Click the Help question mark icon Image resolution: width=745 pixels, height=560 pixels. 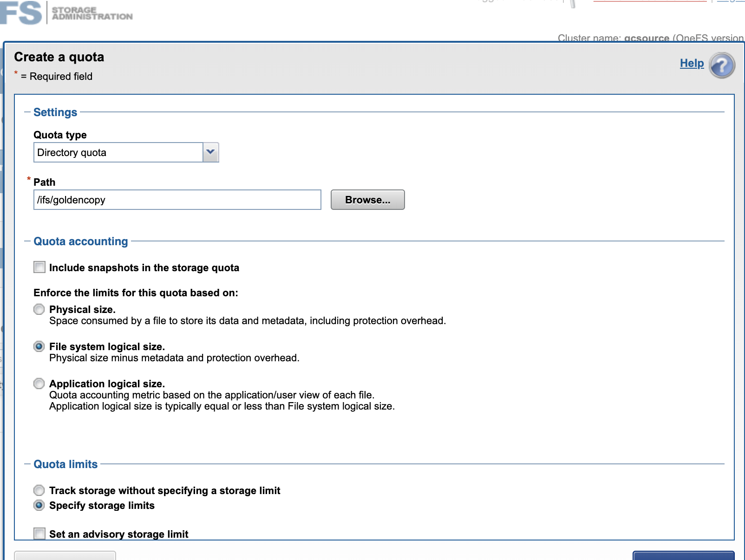tap(722, 66)
